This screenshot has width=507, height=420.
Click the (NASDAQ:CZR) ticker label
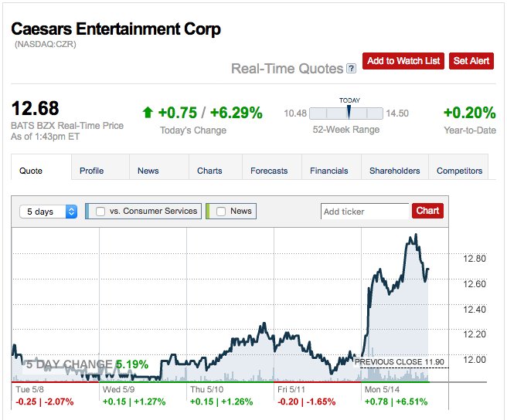46,44
